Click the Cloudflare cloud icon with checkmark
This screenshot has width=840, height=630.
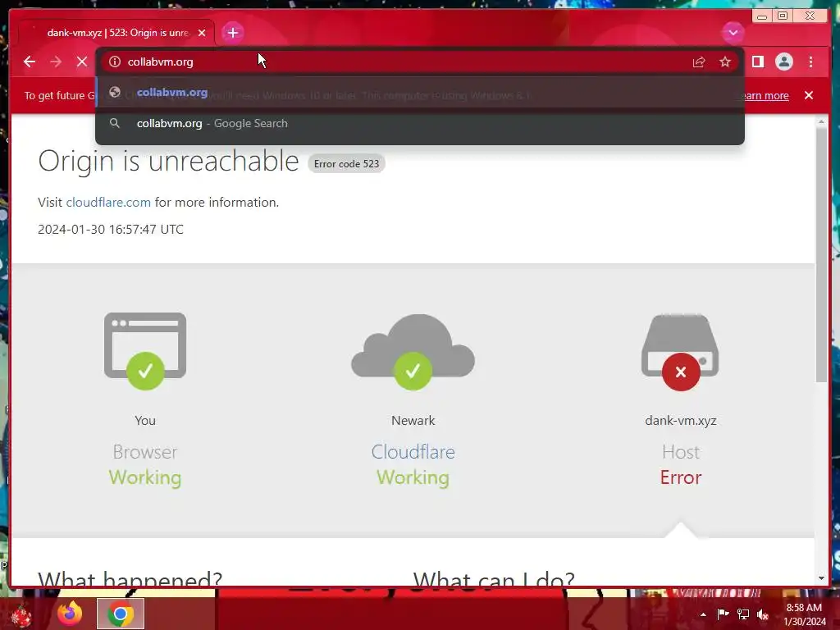pyautogui.click(x=413, y=351)
